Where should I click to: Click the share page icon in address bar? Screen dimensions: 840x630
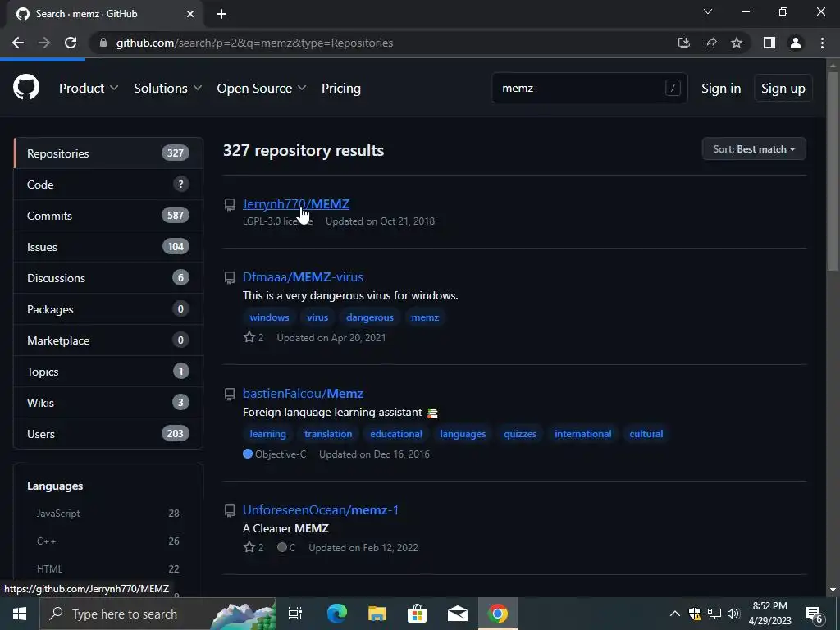coord(710,43)
